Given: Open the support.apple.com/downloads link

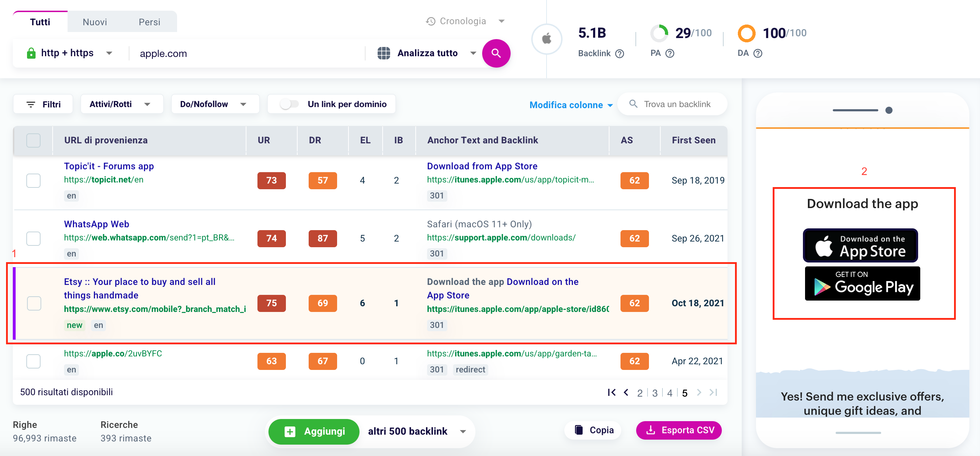Looking at the screenshot, I should pos(501,238).
